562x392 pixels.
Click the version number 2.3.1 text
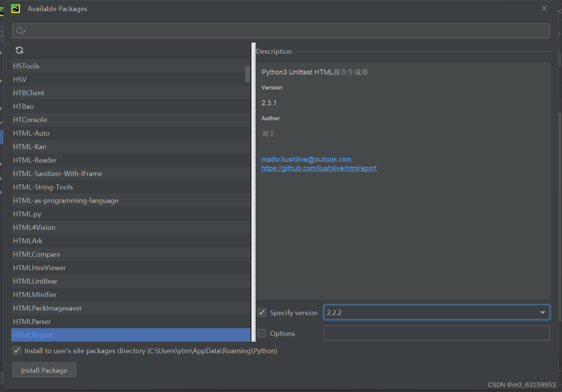coord(269,103)
